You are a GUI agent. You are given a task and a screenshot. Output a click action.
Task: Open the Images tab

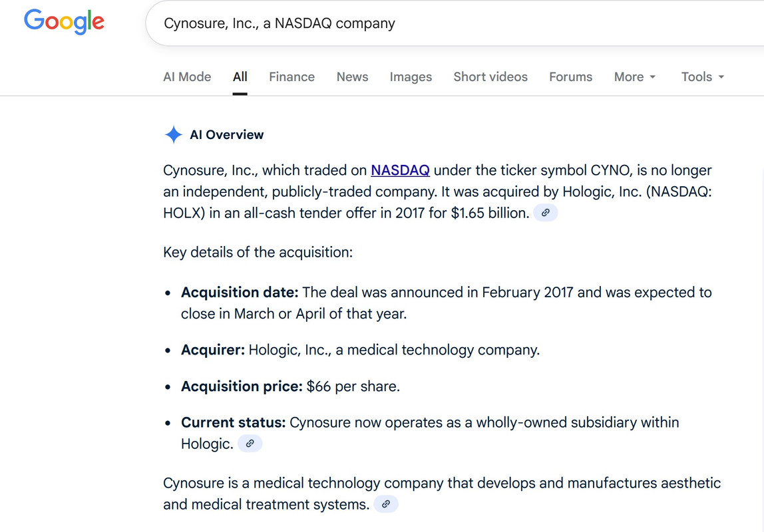(x=411, y=76)
